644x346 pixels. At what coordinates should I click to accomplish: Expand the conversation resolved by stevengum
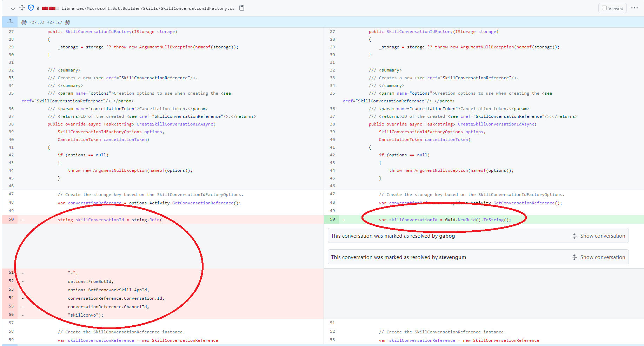pyautogui.click(x=602, y=257)
